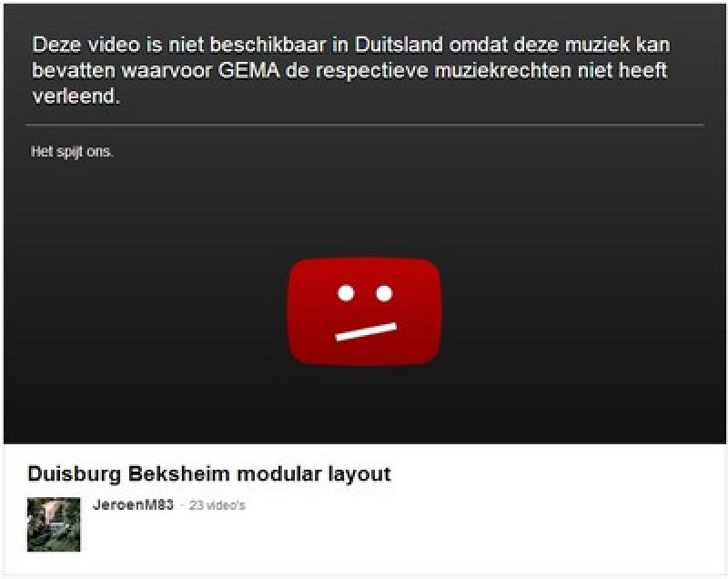Click the word GEMA in the error message
Screen dimensions: 728x579
click(248, 71)
